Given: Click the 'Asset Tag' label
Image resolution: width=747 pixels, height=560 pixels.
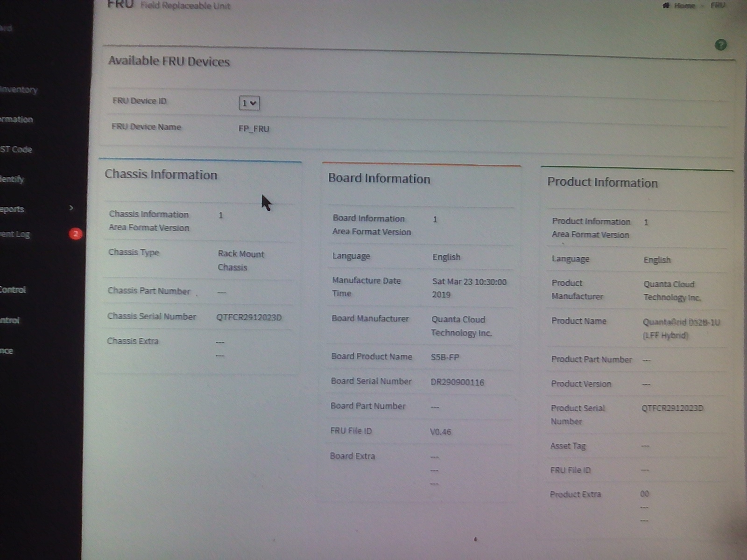Looking at the screenshot, I should tap(568, 446).
